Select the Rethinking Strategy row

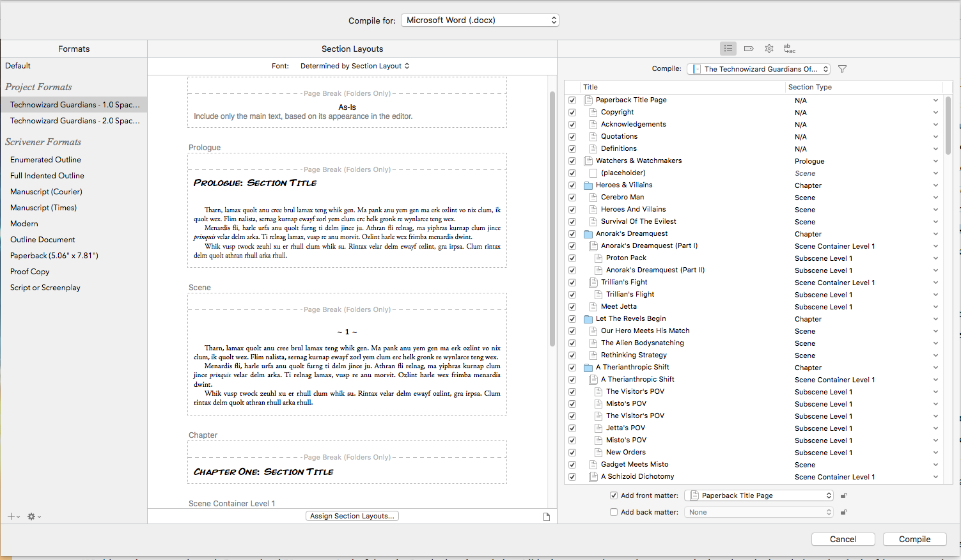[x=754, y=355]
